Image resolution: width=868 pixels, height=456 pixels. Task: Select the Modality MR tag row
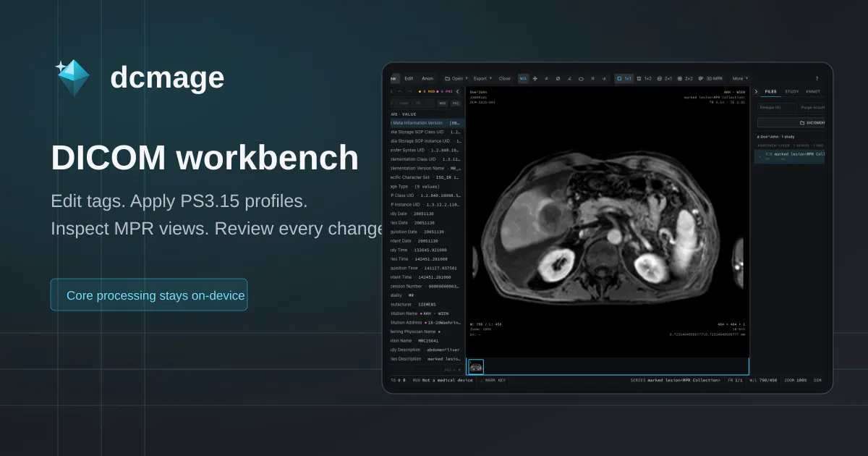coord(427,295)
